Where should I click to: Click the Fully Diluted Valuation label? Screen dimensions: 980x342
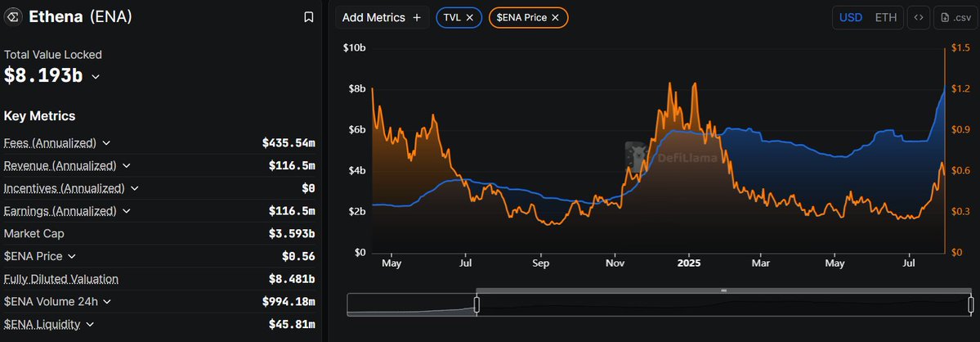pyautogui.click(x=61, y=279)
